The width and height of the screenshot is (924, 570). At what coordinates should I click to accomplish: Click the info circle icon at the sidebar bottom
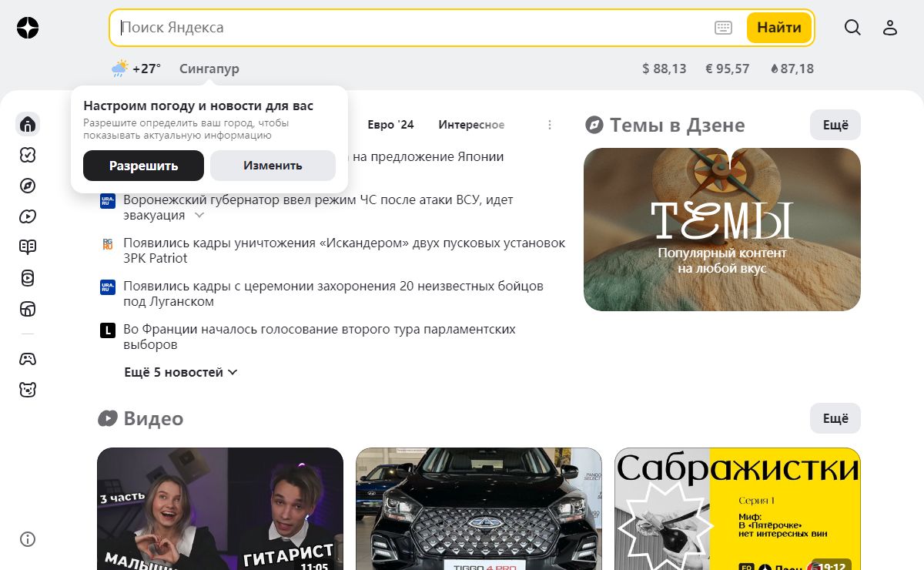pyautogui.click(x=28, y=539)
